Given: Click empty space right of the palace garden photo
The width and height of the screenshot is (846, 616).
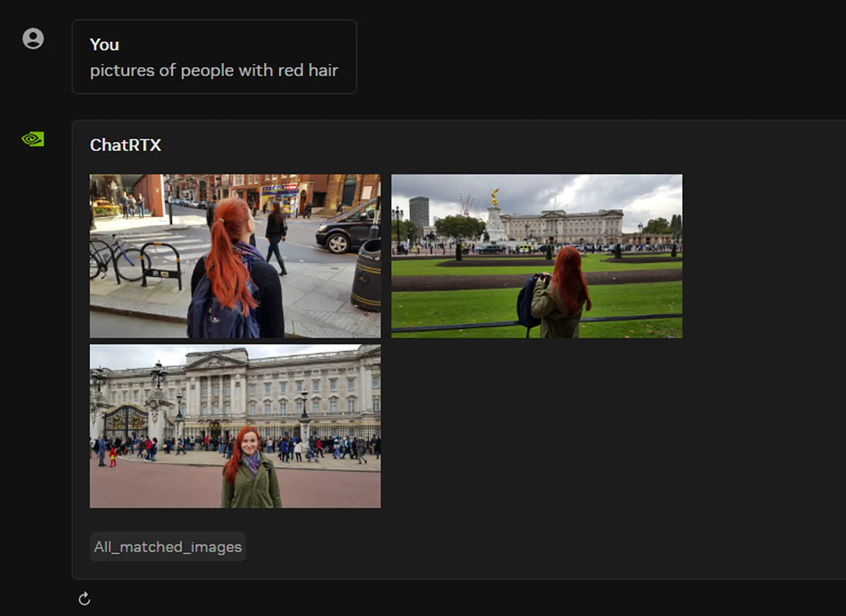Looking at the screenshot, I should coord(761,256).
